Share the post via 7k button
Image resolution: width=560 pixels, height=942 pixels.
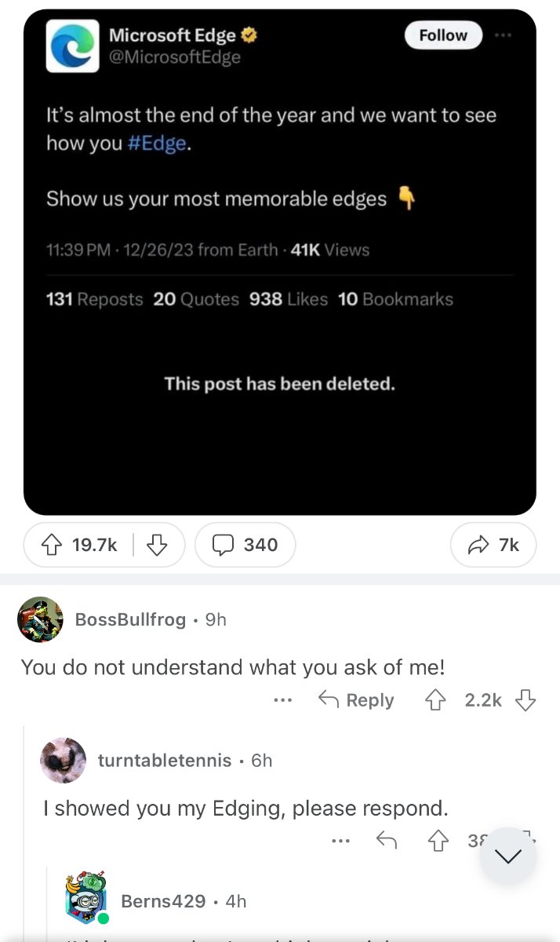493,545
